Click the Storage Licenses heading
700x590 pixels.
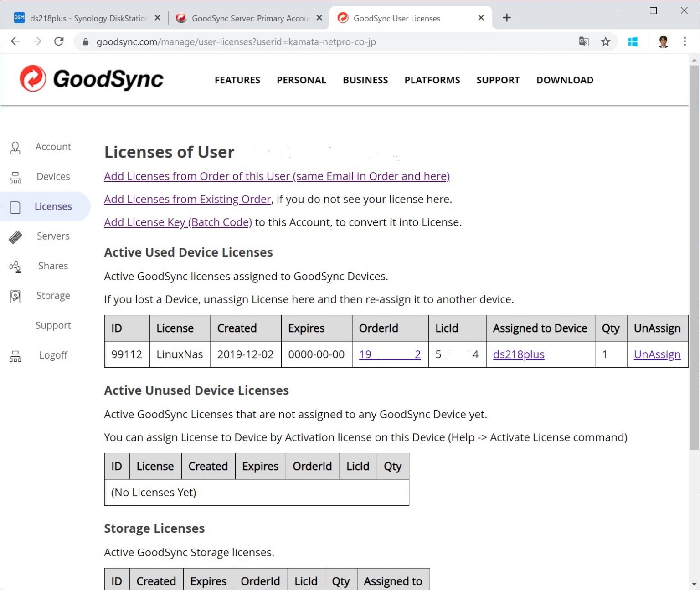tap(154, 528)
